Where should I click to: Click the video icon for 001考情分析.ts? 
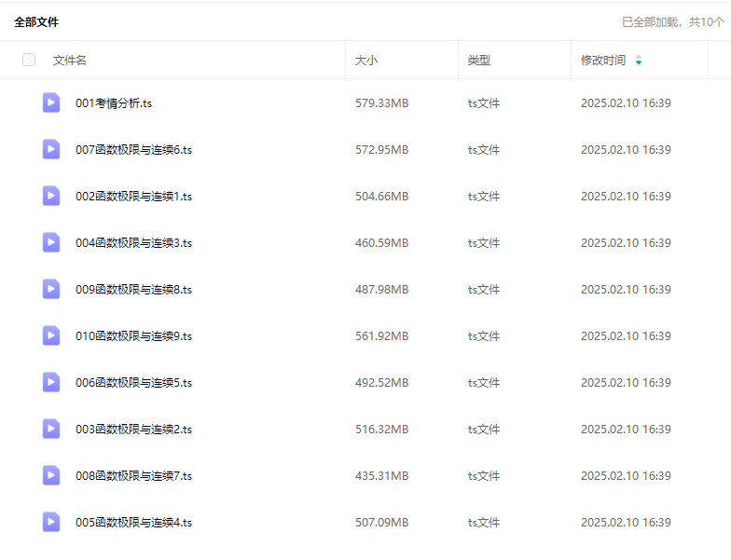51,102
